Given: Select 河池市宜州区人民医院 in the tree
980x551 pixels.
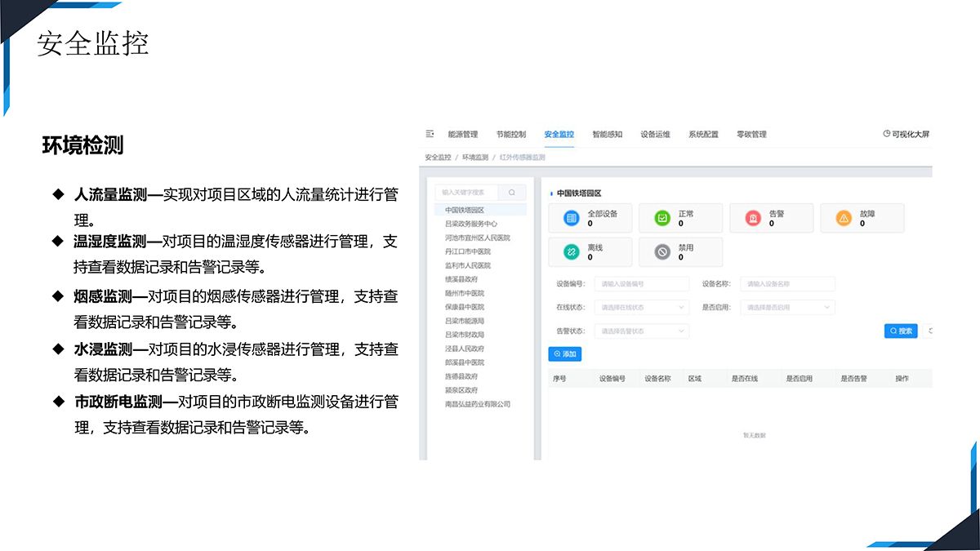Looking at the screenshot, I should tap(478, 238).
